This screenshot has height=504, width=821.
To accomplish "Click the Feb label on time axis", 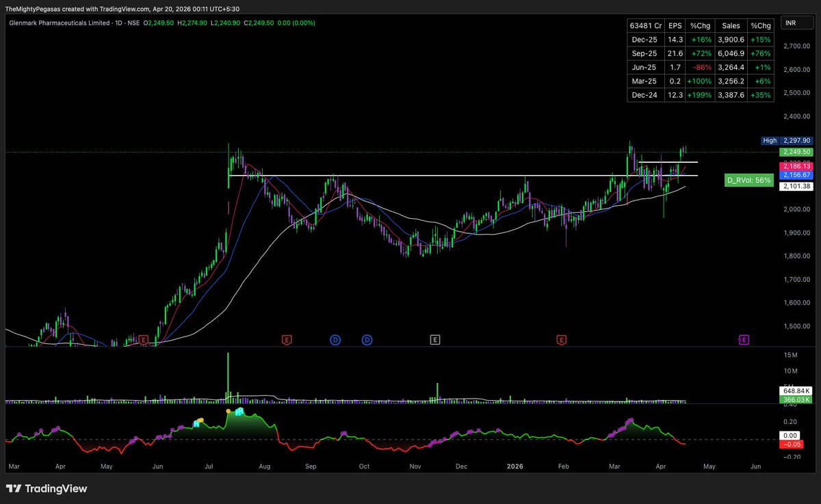I will point(564,466).
